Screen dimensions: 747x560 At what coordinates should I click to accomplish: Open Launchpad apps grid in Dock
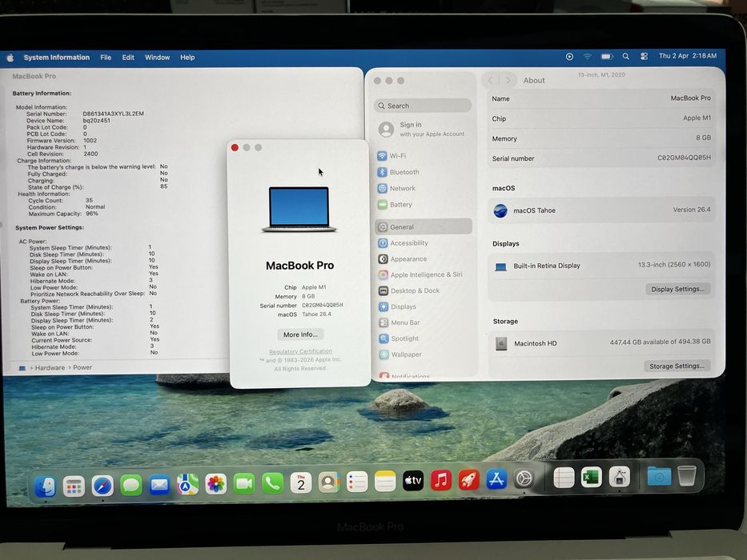[x=74, y=486]
